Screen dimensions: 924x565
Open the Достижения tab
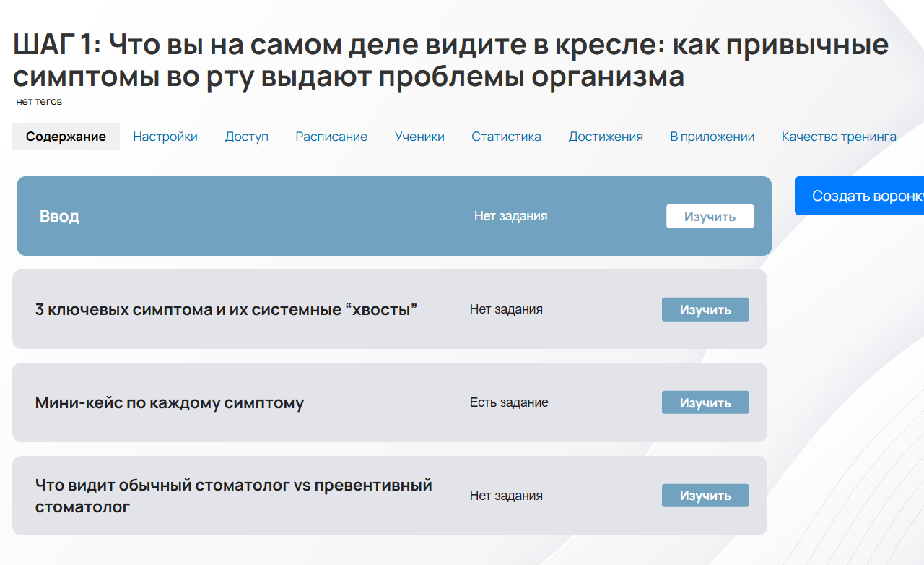pos(606,136)
